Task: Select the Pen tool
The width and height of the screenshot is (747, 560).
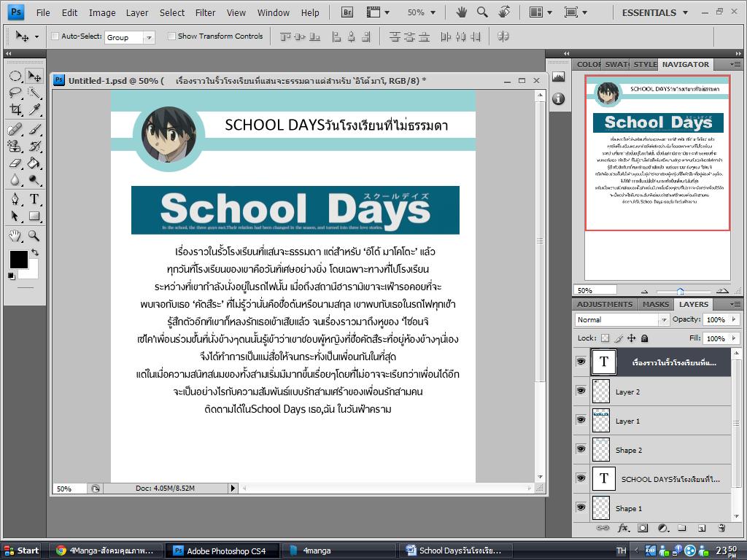Action: click(x=15, y=200)
